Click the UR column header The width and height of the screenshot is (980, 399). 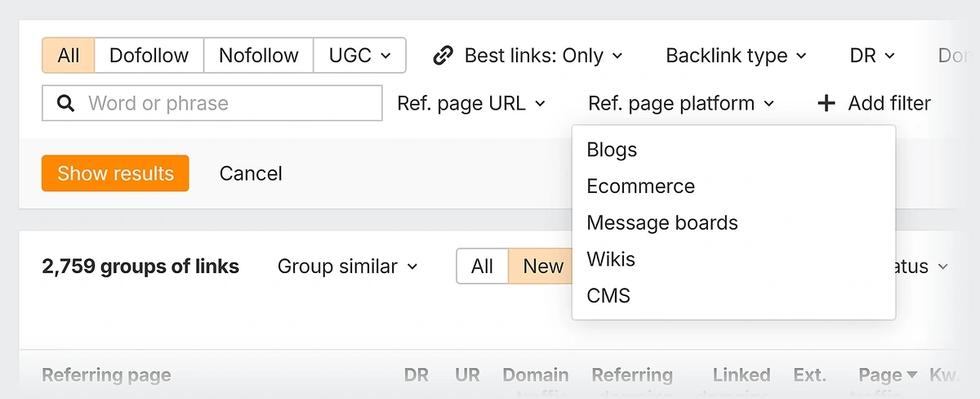tap(468, 375)
